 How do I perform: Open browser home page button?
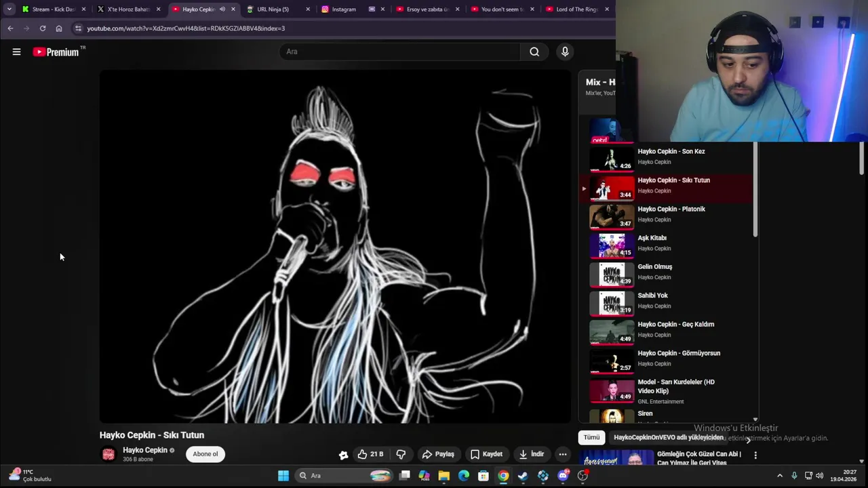pyautogui.click(x=59, y=28)
